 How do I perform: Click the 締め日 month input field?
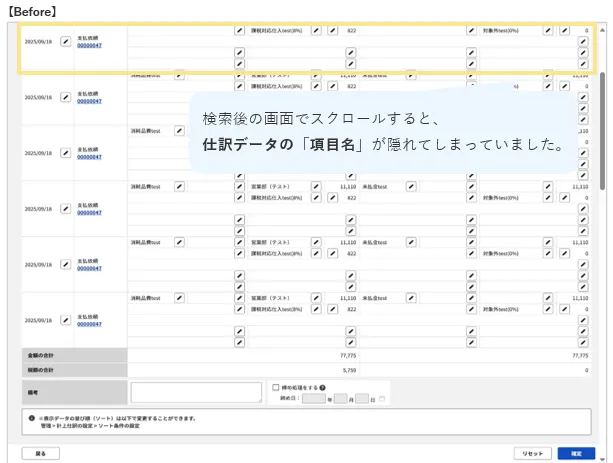(340, 399)
